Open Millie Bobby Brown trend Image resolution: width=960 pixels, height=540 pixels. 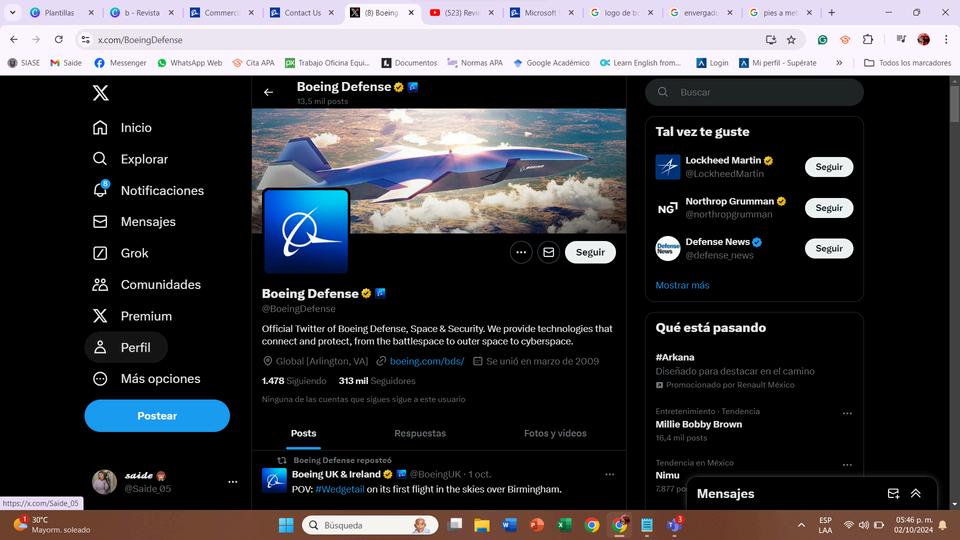(699, 424)
